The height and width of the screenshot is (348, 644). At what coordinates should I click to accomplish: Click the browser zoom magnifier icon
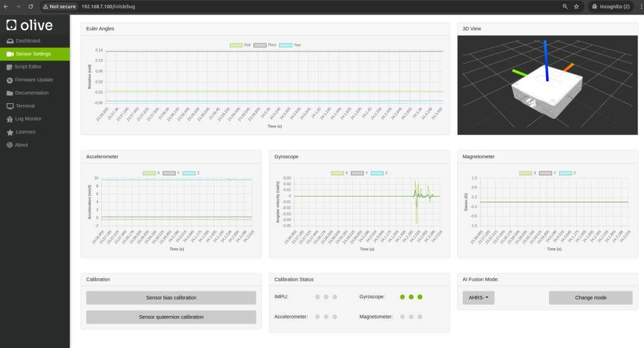pyautogui.click(x=565, y=6)
